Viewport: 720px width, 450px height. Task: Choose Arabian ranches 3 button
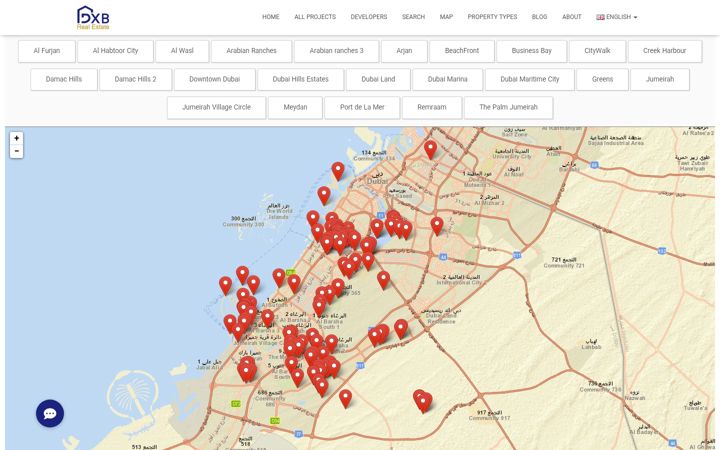click(x=337, y=51)
